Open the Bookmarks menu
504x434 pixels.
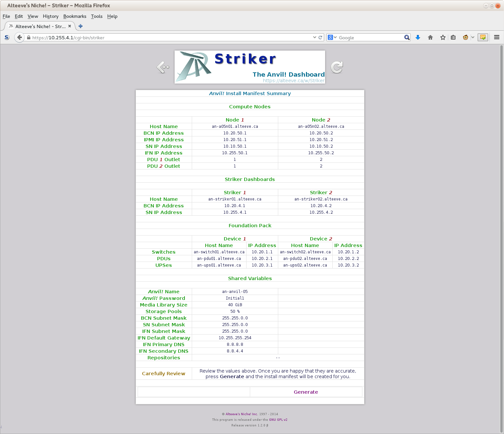coord(75,16)
